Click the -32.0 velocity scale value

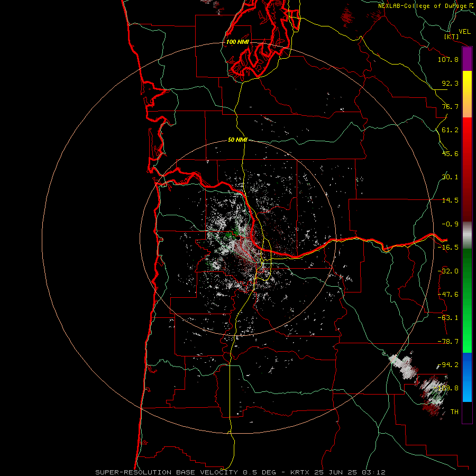tap(448, 271)
